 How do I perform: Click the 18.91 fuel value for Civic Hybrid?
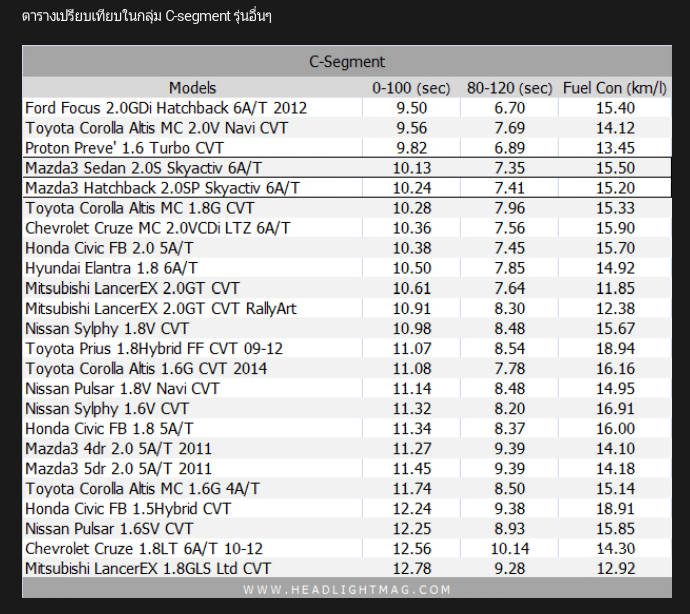(615, 509)
